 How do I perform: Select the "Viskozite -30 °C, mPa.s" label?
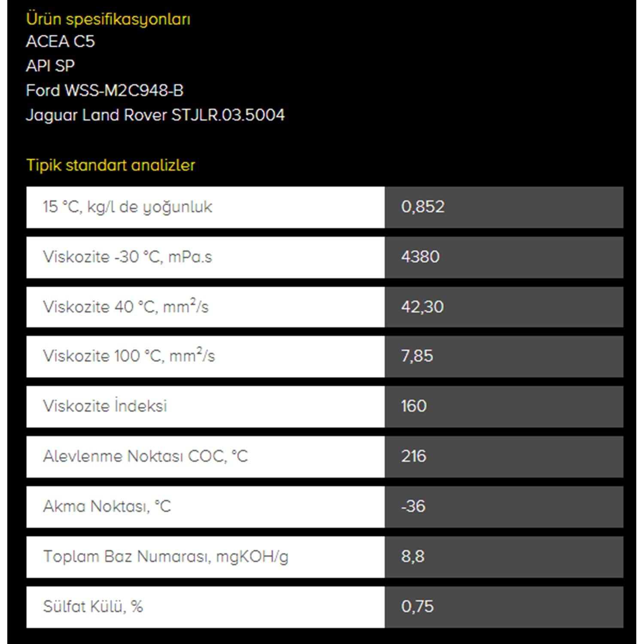128,257
